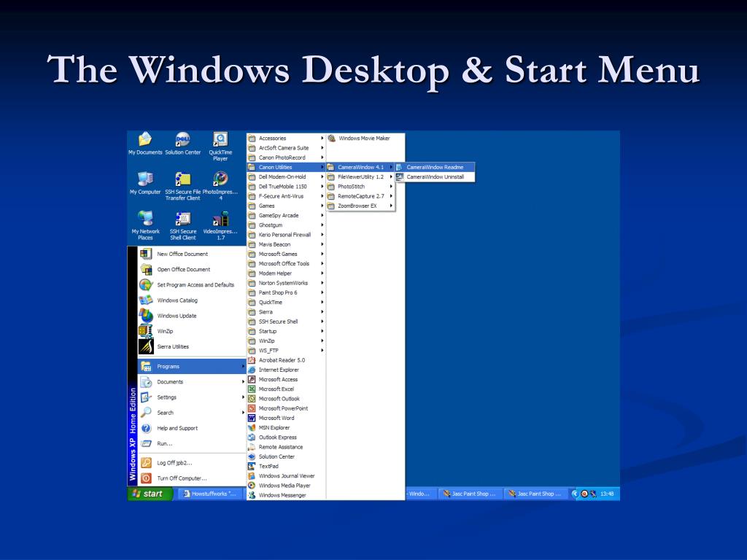Click the SSH Secure File Transfer Client icon

click(183, 186)
